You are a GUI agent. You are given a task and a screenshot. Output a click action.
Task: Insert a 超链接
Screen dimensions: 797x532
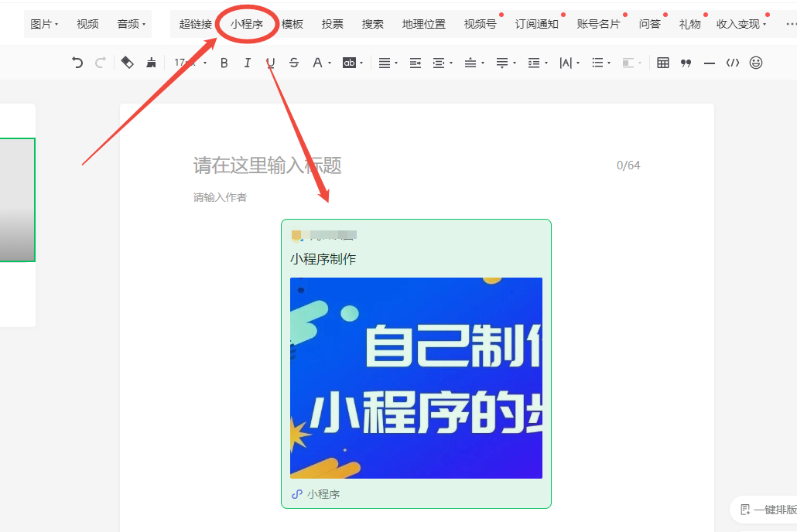(x=195, y=24)
